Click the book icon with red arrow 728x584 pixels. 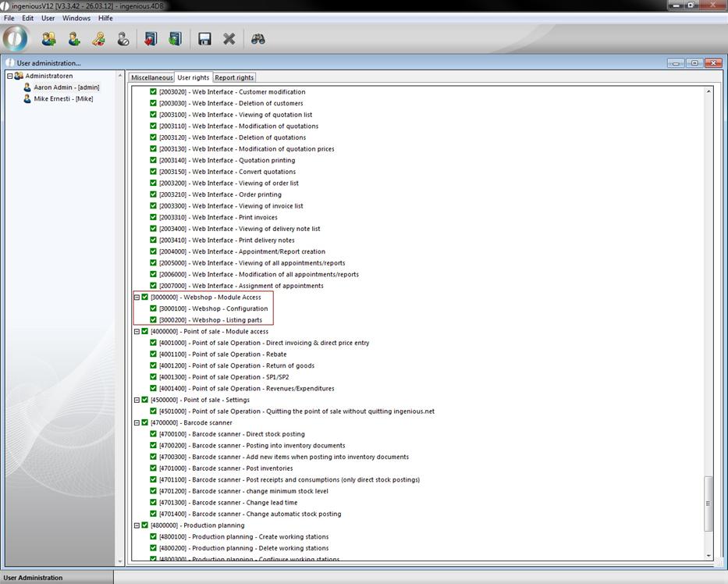click(x=150, y=38)
